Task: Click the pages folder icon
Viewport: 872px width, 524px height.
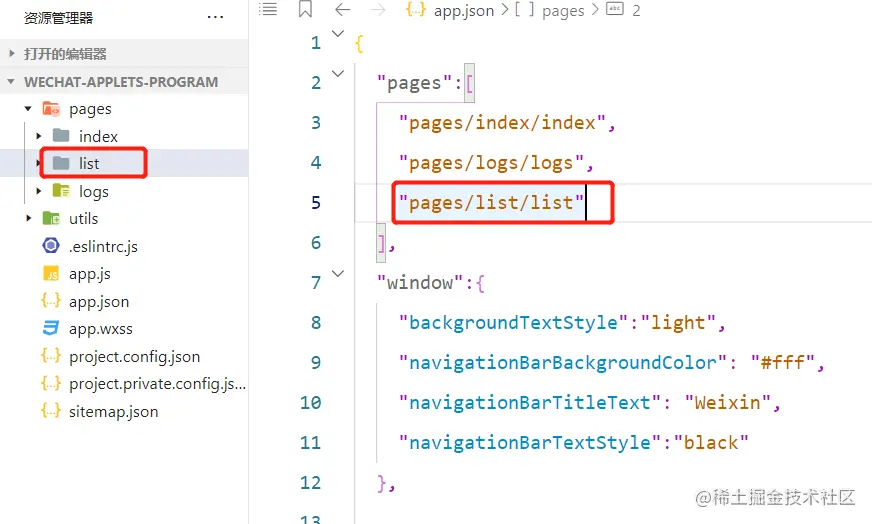Action: [51, 108]
